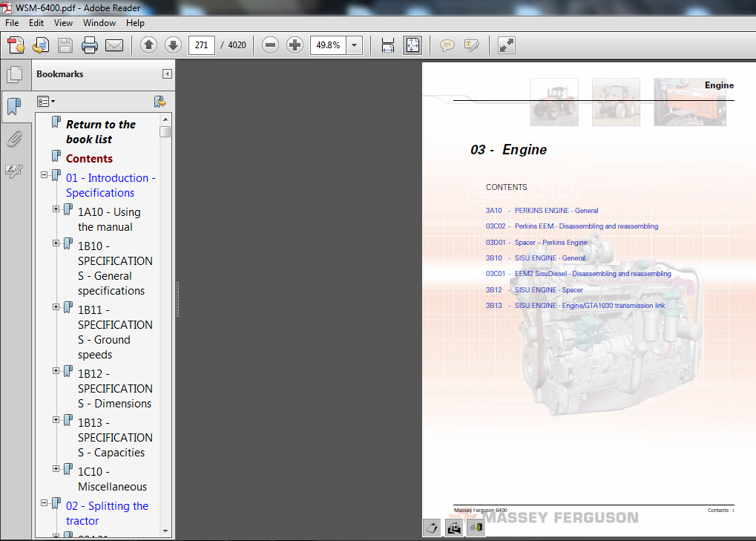This screenshot has width=756, height=541.
Task: Open the zoom percentage dropdown arrow
Action: point(354,45)
